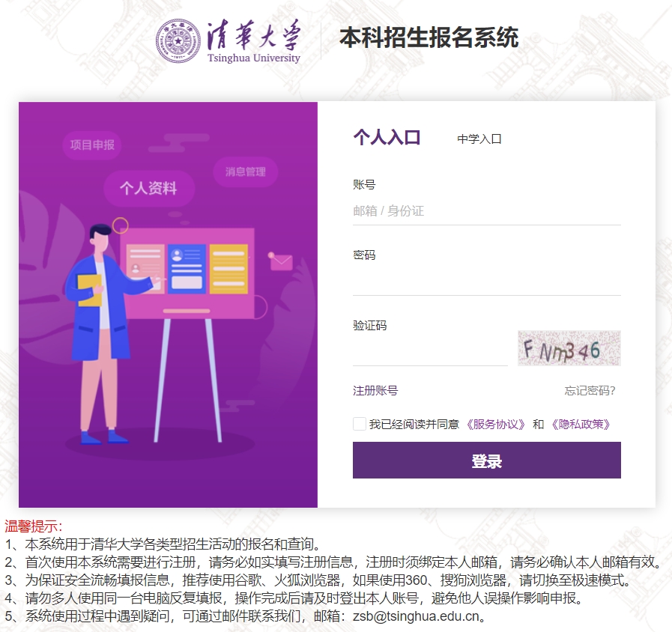Screen dimensions: 672x632
Task: Click the 个人资料 bubble in illustration
Action: click(x=149, y=188)
